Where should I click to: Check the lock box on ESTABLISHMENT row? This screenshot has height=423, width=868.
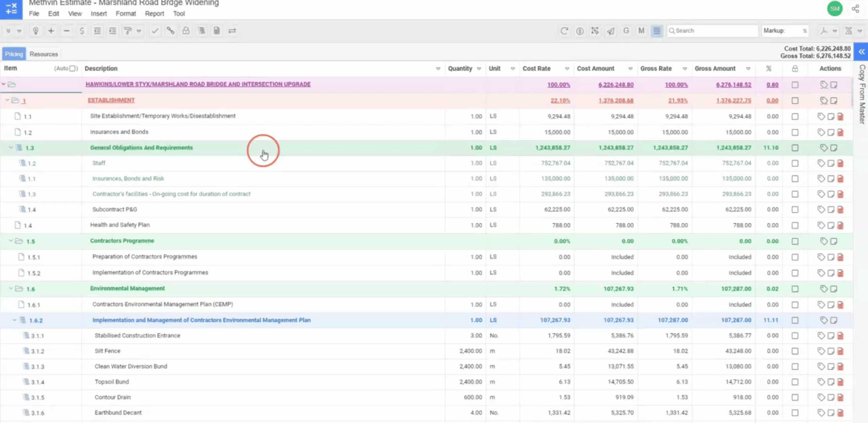click(x=795, y=101)
